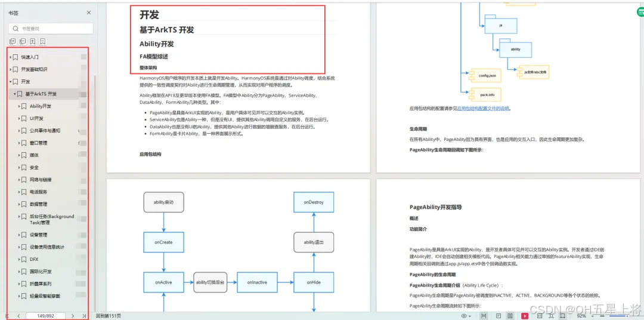Go to the previous page arrow
This screenshot has width=644, height=320.
(x=18, y=316)
